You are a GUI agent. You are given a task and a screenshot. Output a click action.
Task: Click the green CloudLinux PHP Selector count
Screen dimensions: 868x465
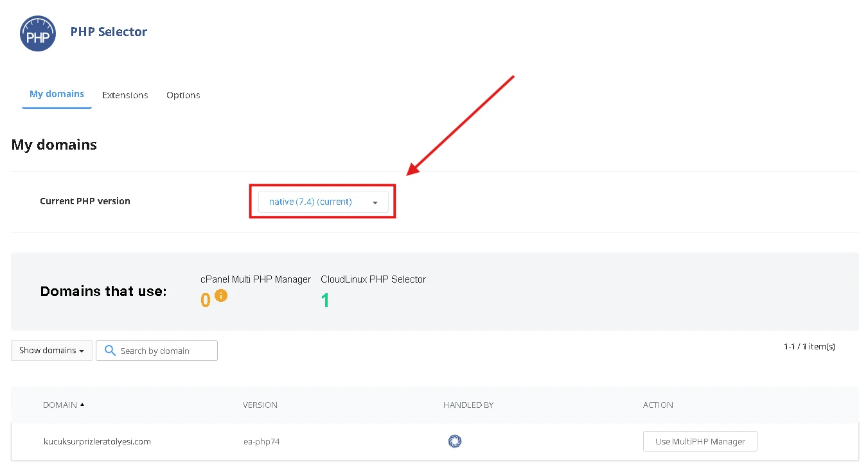(325, 299)
